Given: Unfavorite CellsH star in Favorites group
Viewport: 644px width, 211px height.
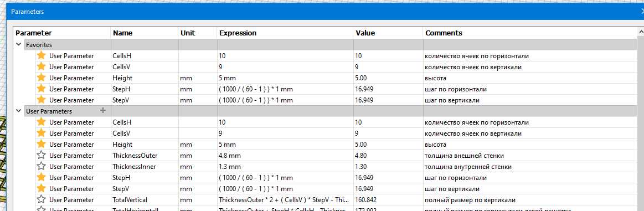Looking at the screenshot, I should click(41, 56).
